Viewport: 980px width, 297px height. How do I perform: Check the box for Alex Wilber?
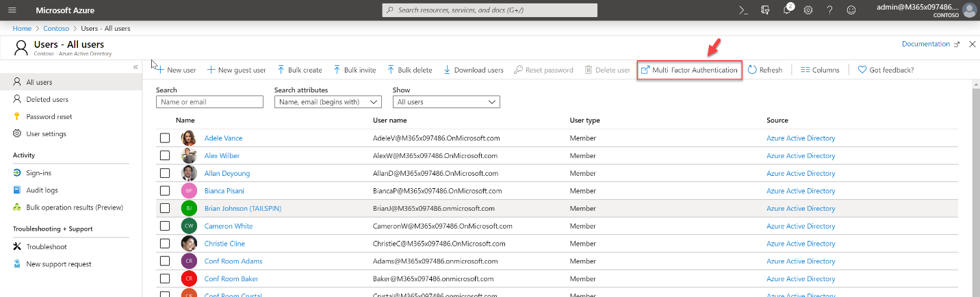[165, 155]
